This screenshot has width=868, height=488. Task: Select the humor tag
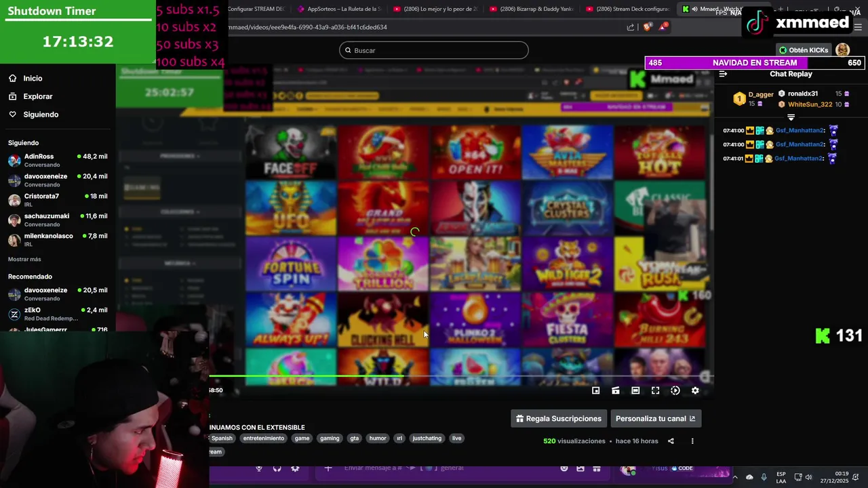click(378, 439)
